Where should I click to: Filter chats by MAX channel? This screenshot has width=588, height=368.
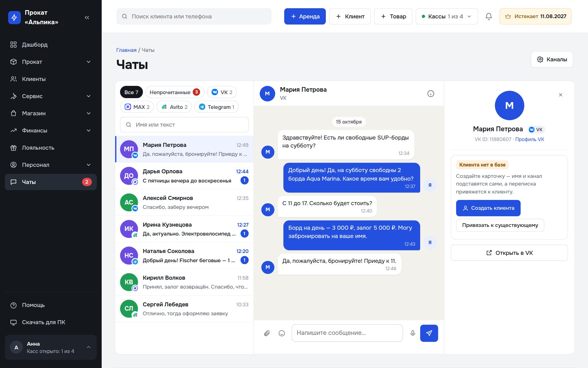tap(137, 107)
